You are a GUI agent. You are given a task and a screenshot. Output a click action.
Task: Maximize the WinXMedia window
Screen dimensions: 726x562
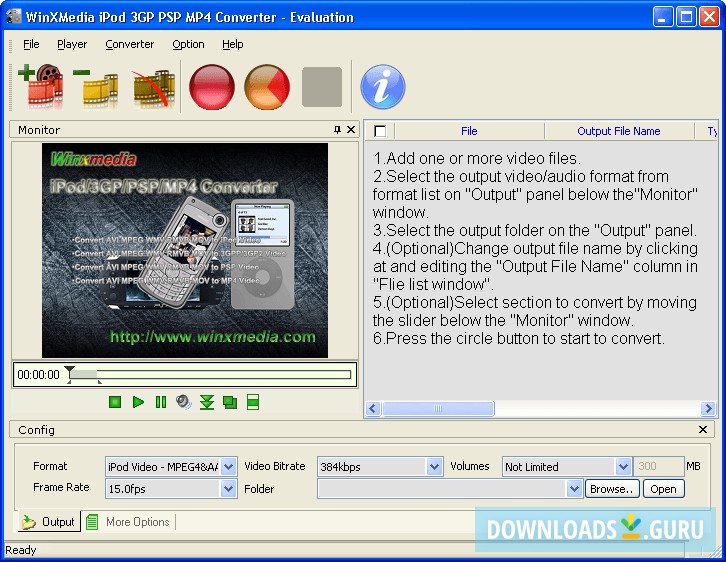[x=686, y=17]
